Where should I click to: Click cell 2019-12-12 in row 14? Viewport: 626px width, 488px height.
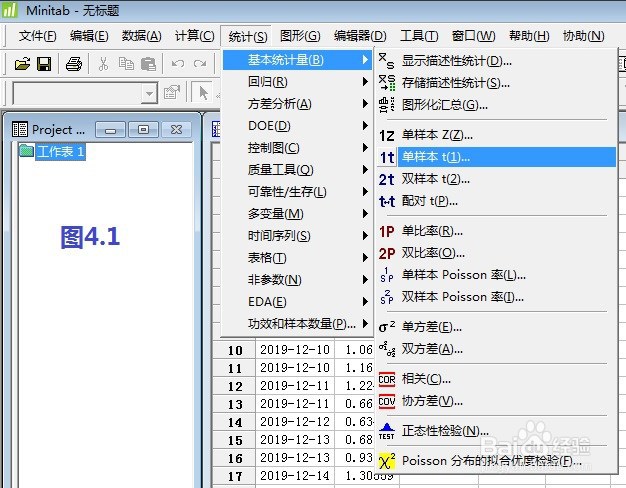click(x=295, y=421)
